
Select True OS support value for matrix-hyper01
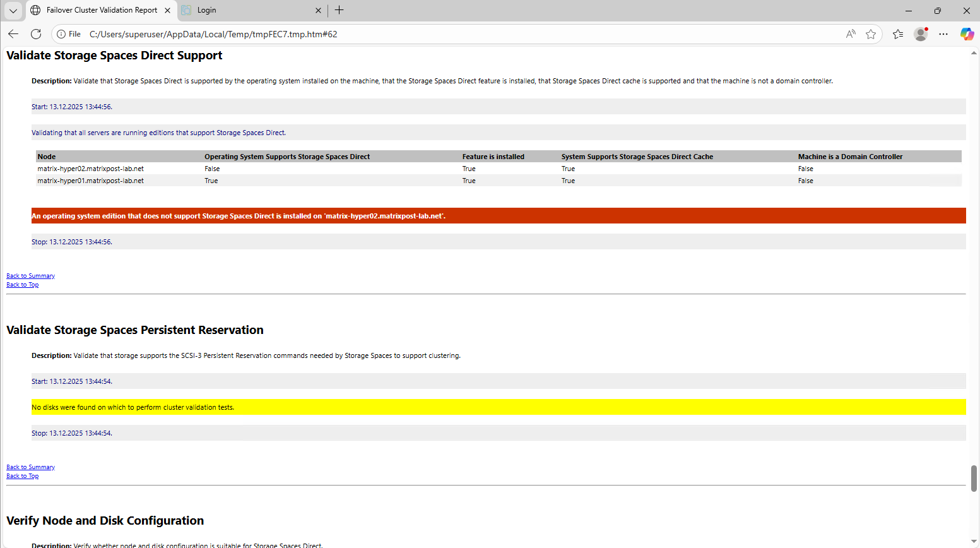tap(211, 181)
